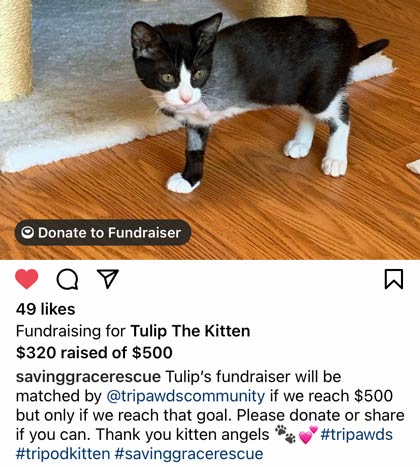Open comments with speech bubble icon
The width and height of the screenshot is (420, 467).
coord(68,279)
